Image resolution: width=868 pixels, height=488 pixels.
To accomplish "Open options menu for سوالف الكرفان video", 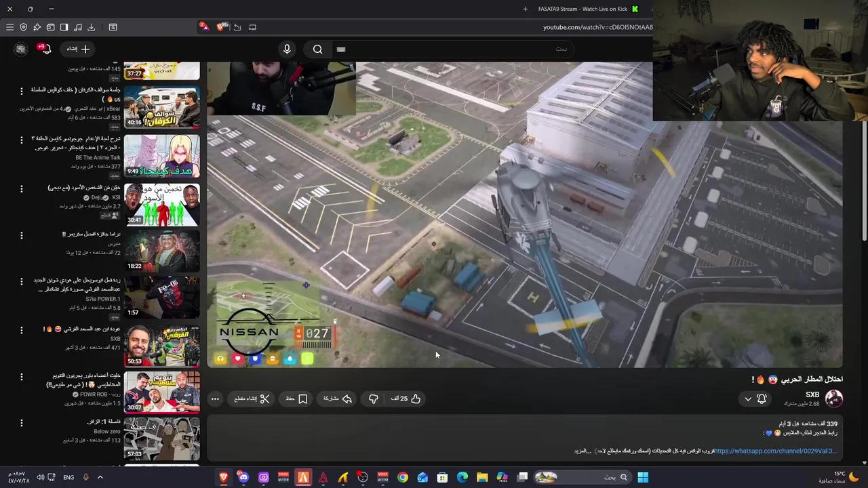I will [21, 91].
